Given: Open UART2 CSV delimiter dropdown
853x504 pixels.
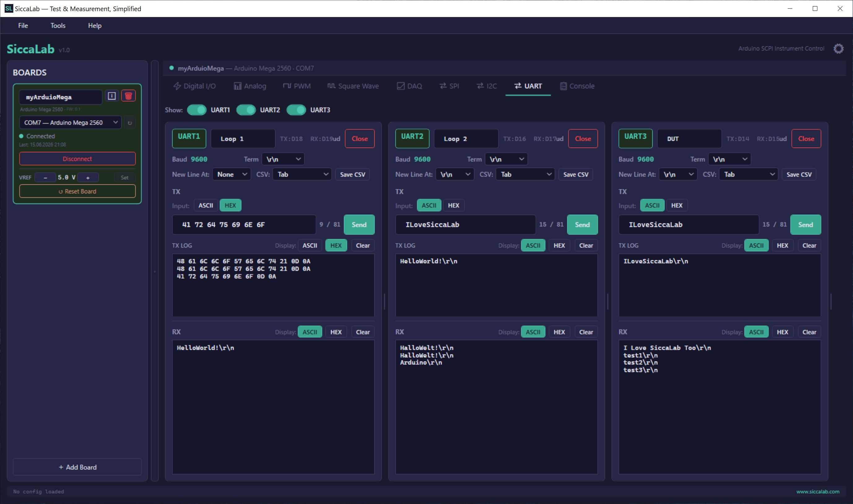Looking at the screenshot, I should 525,174.
